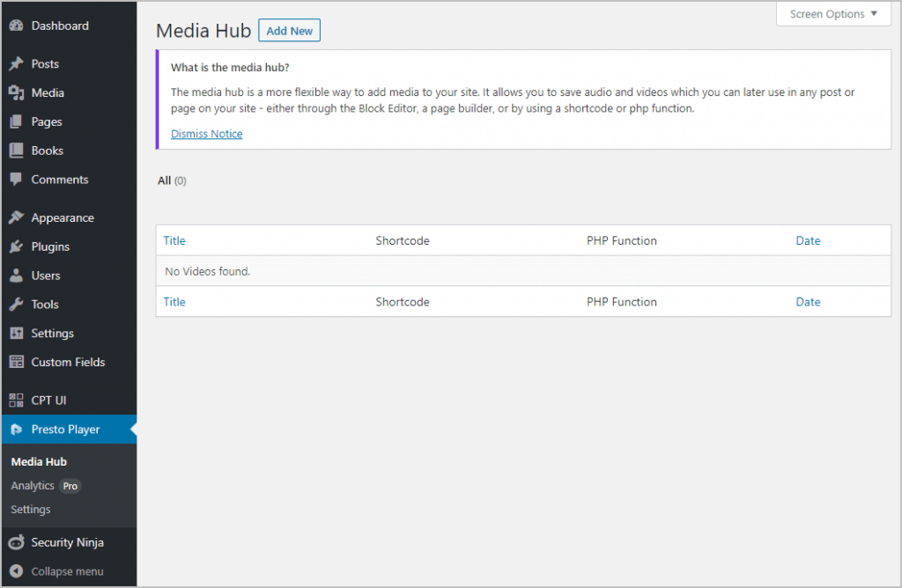Sort the video list by Title

click(174, 240)
